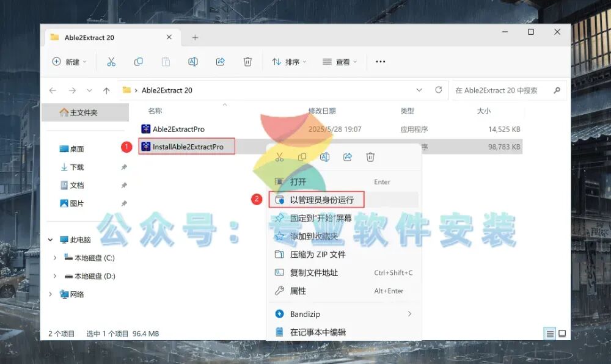Go back with the Back arrow
The image size is (611, 364).
(53, 90)
